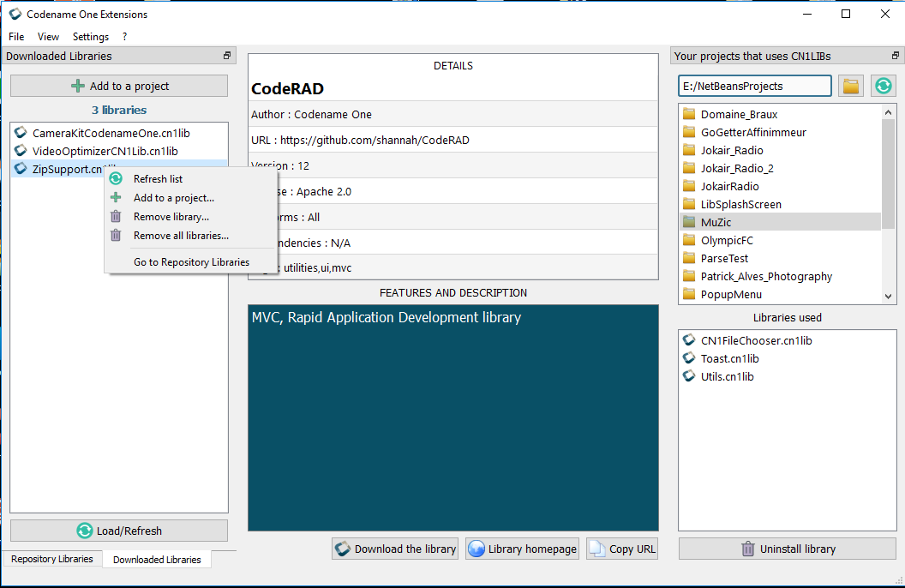Viewport: 905px width, 588px height.
Task: Open the File menu
Action: coord(16,36)
